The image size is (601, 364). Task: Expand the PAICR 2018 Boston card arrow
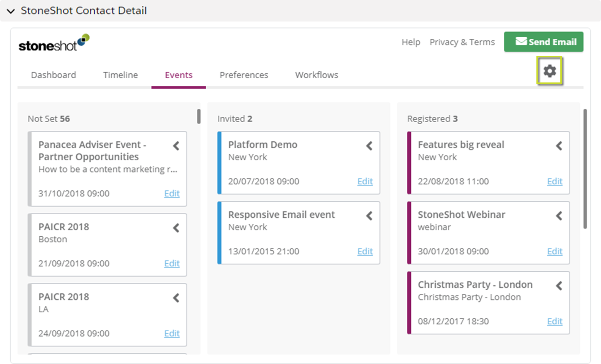click(x=176, y=228)
